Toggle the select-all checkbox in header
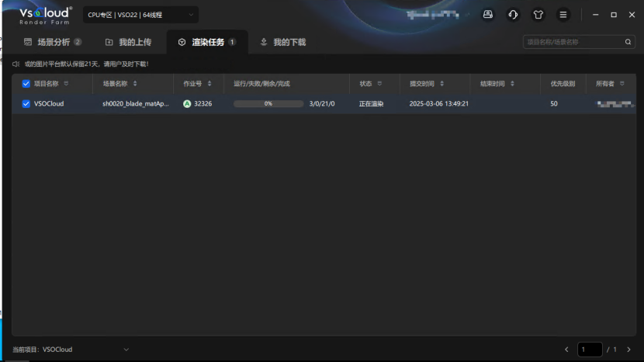The width and height of the screenshot is (644, 362). (x=26, y=83)
